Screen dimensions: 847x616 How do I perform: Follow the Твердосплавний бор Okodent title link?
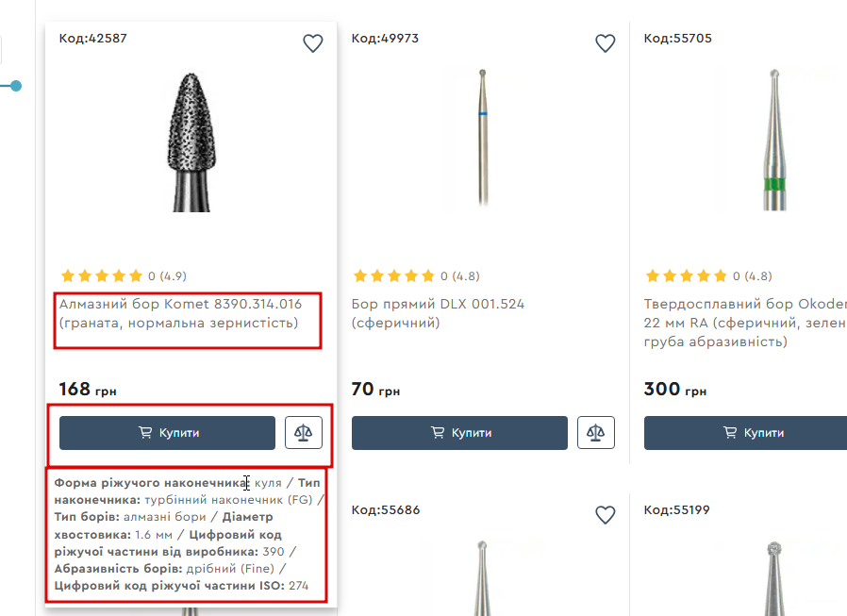click(745, 313)
